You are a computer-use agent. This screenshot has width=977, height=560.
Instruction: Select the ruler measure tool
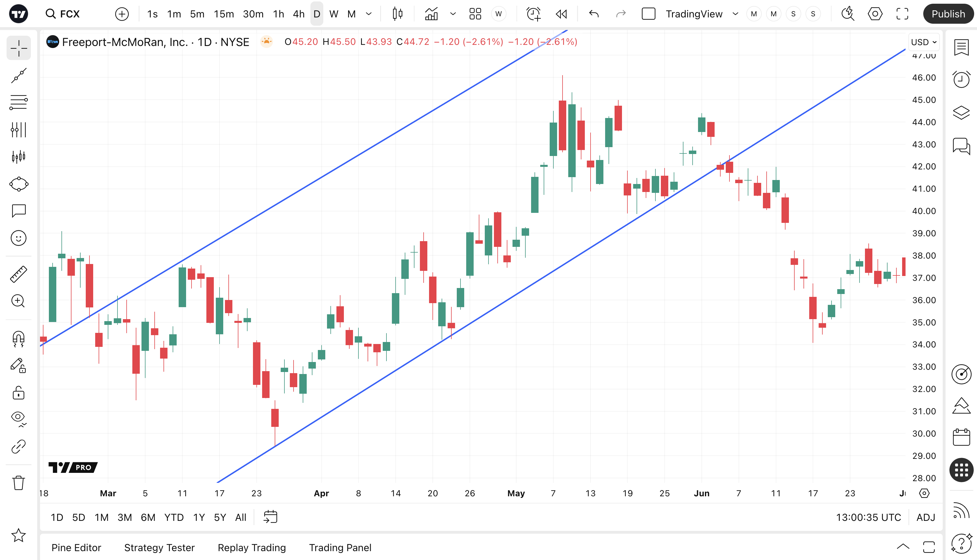19,274
